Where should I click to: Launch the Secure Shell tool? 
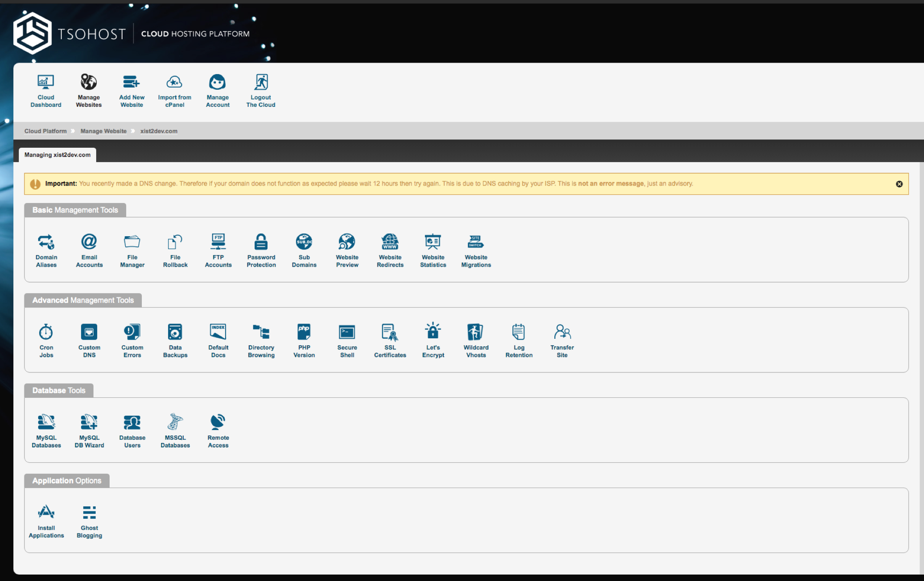click(347, 340)
